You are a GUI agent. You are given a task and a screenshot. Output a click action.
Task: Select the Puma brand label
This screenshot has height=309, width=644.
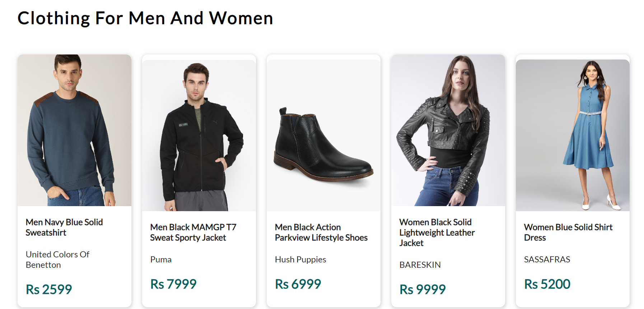tap(161, 260)
